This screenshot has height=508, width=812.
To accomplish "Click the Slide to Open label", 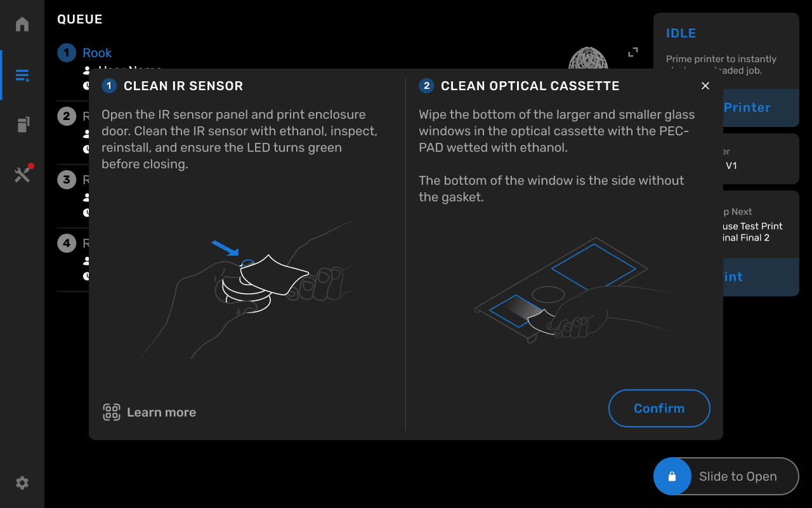I will [x=738, y=476].
